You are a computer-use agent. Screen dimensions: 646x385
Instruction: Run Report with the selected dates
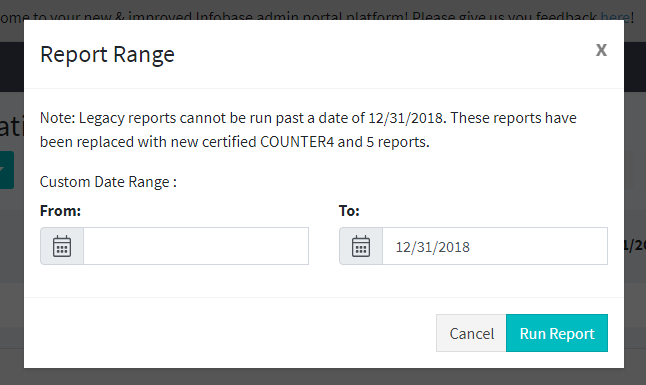tap(557, 333)
